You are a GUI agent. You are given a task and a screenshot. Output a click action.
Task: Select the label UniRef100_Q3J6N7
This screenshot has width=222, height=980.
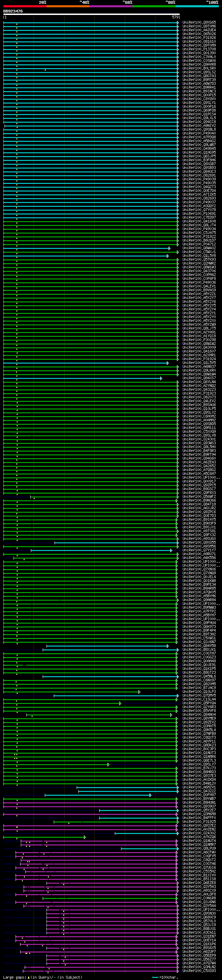point(199,642)
